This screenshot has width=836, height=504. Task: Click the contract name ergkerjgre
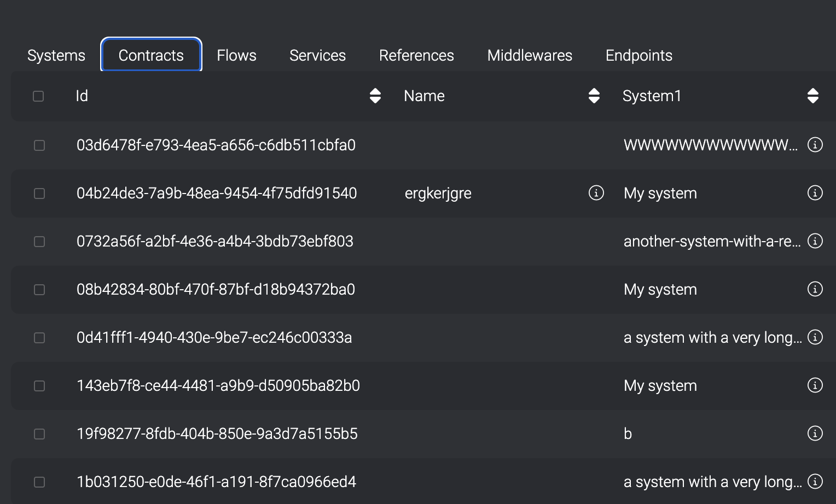click(438, 194)
